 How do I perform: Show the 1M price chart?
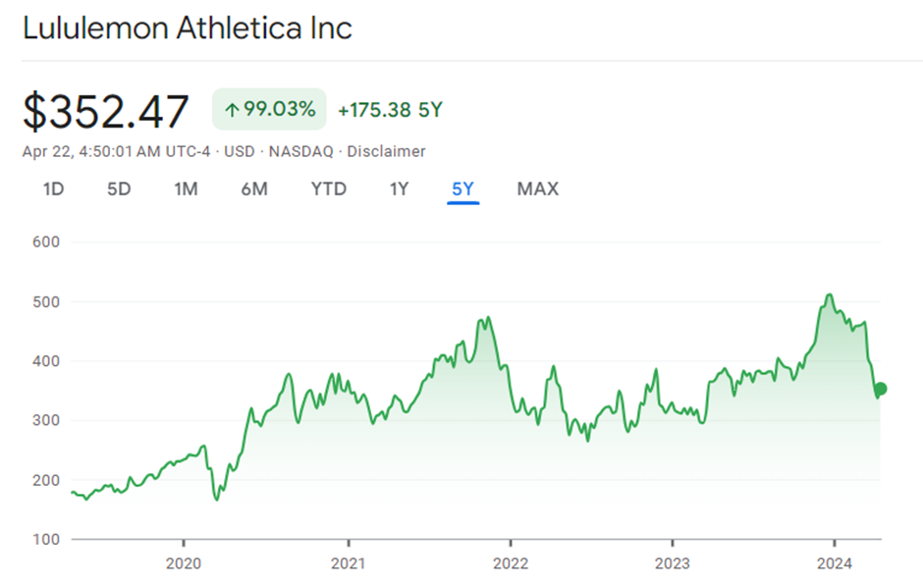pos(186,189)
